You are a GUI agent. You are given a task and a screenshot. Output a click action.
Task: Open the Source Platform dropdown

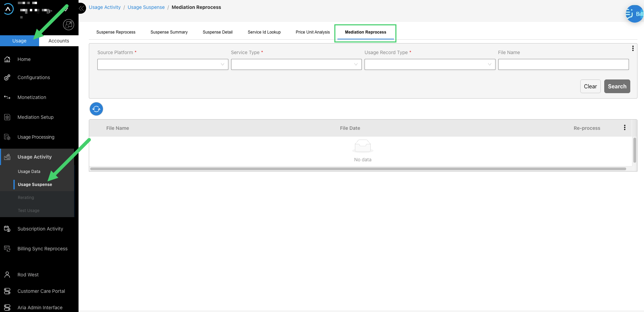[163, 64]
